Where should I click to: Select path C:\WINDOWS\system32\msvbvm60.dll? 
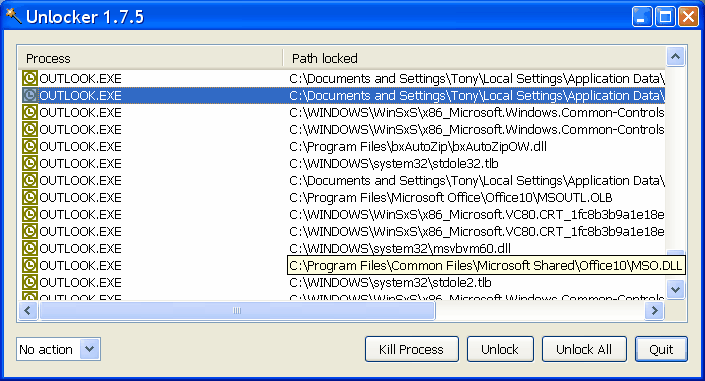(400, 249)
